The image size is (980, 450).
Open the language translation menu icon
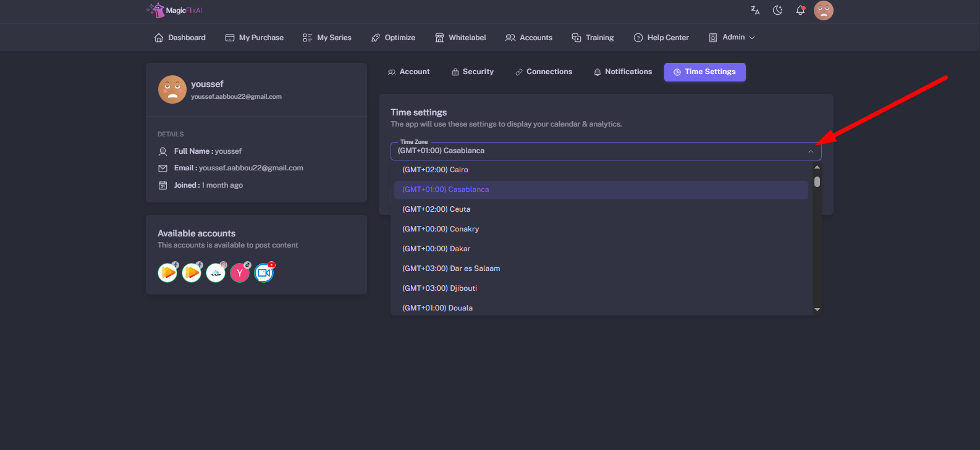tap(755, 10)
